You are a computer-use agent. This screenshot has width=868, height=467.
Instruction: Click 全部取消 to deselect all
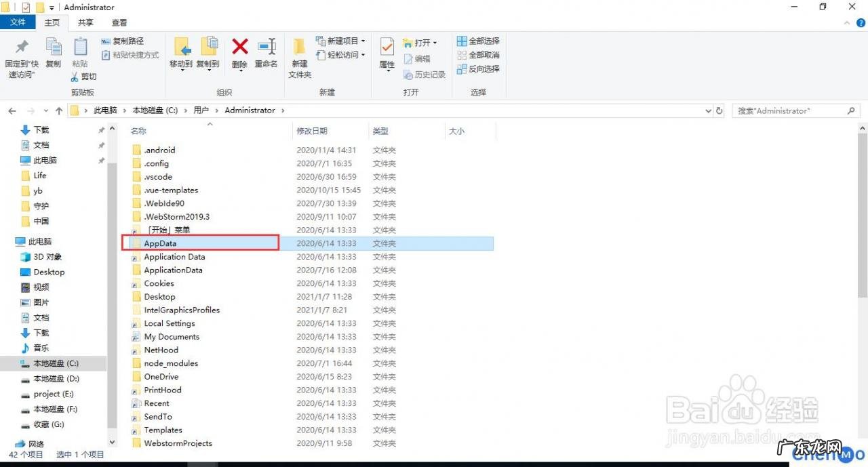477,55
